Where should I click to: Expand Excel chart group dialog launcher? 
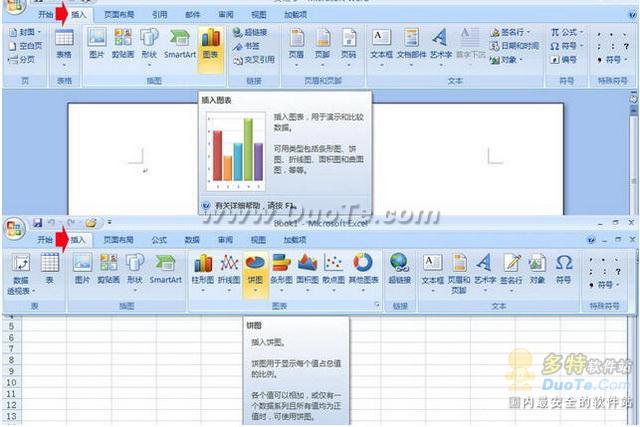[377, 305]
